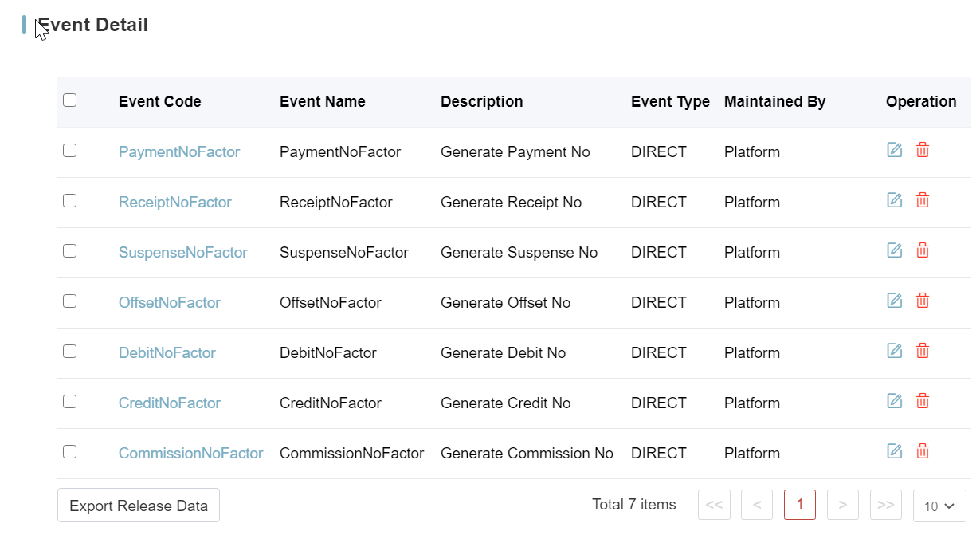Click edit icon for ReceiptNoFactor
The height and width of the screenshot is (539, 980).
[895, 200]
